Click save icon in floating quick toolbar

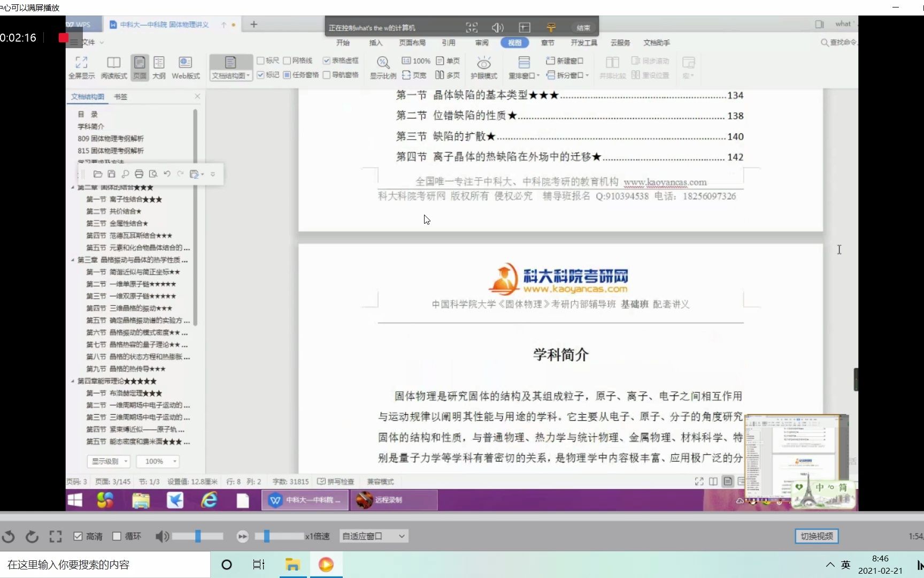click(111, 174)
